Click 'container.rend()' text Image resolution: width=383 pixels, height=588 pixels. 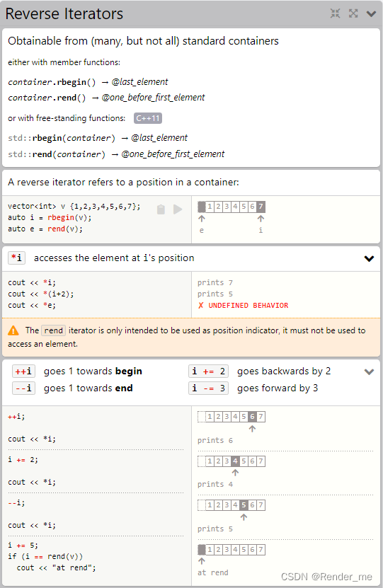47,98
